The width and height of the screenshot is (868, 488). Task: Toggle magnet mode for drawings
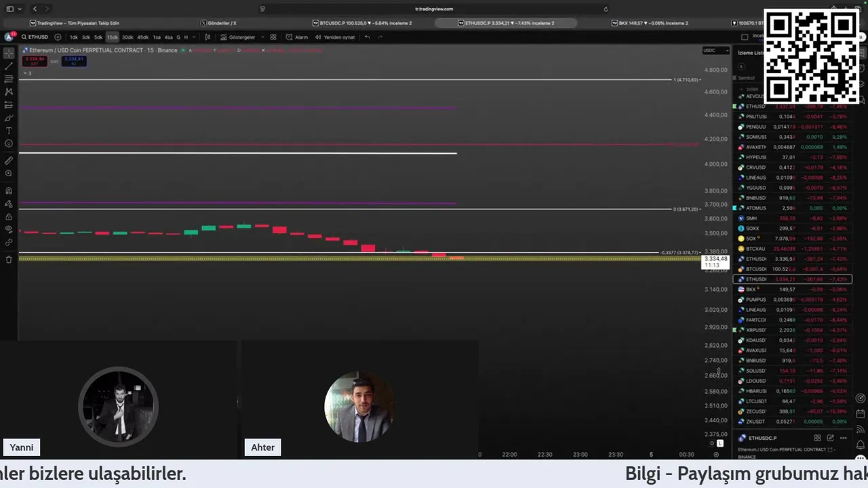(9, 190)
